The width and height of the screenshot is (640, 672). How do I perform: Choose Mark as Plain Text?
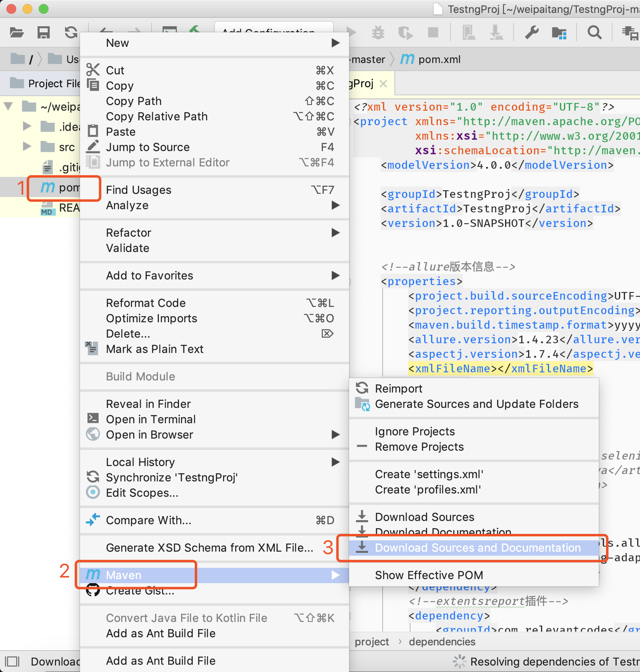215,349
